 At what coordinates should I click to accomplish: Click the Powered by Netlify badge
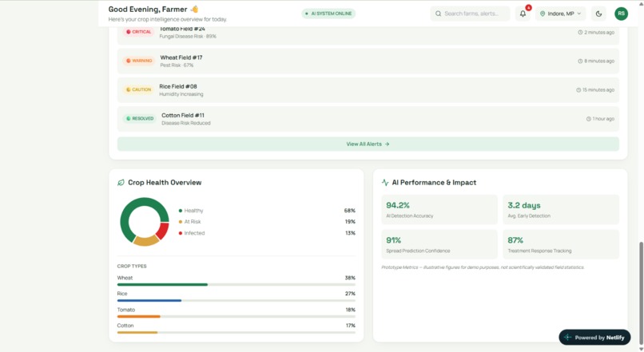tap(594, 337)
